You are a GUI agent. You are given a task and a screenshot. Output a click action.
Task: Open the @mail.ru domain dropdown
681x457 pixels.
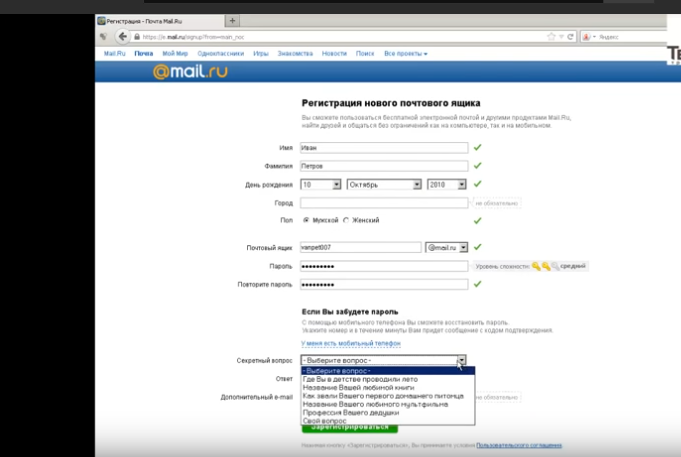tap(446, 248)
